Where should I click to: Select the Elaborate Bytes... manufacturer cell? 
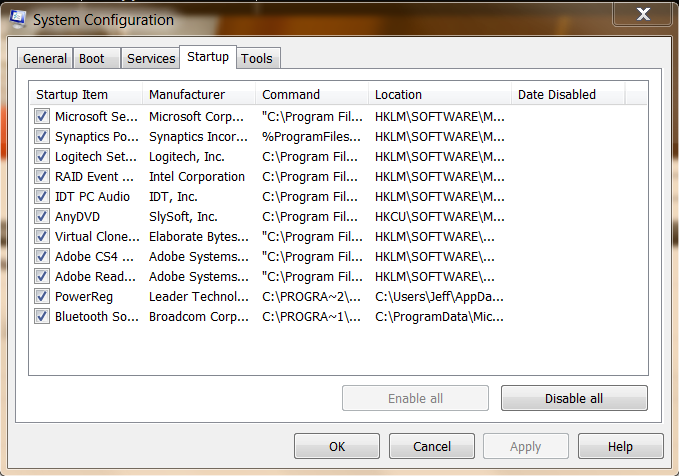click(x=199, y=236)
